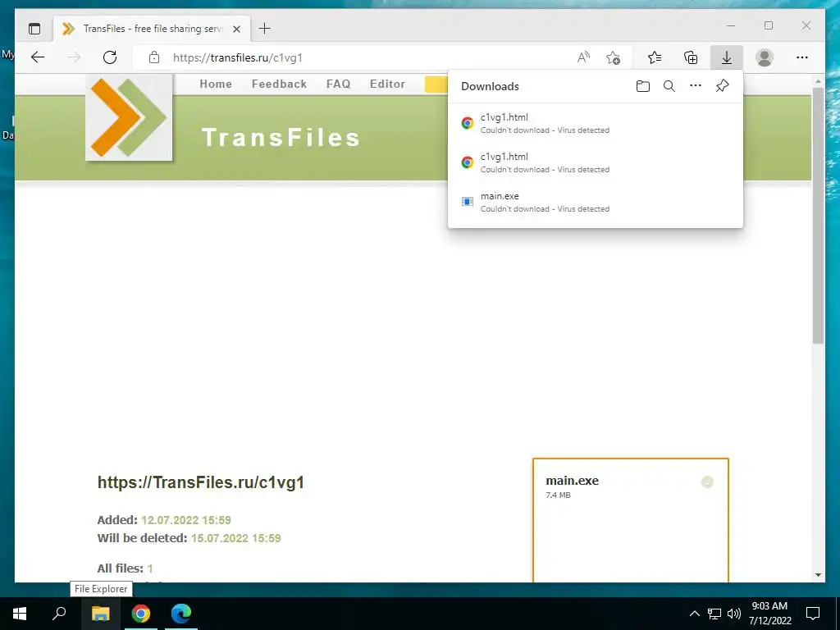Click the Added date 12.07.2022 15:59

pos(186,520)
